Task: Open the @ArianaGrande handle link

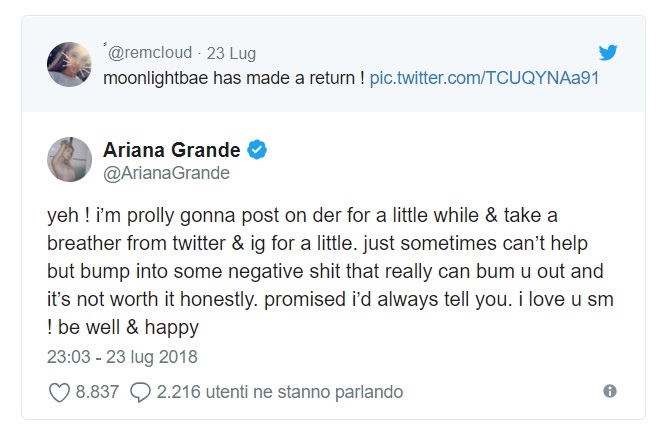Action: coord(167,173)
